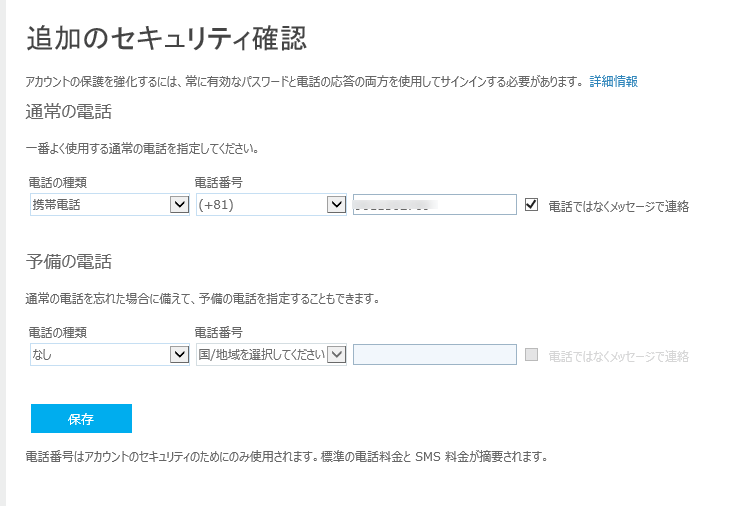This screenshot has height=506, width=731.
Task: Uncheck the checked メッセージで連絡 checkbox
Action: pos(531,204)
